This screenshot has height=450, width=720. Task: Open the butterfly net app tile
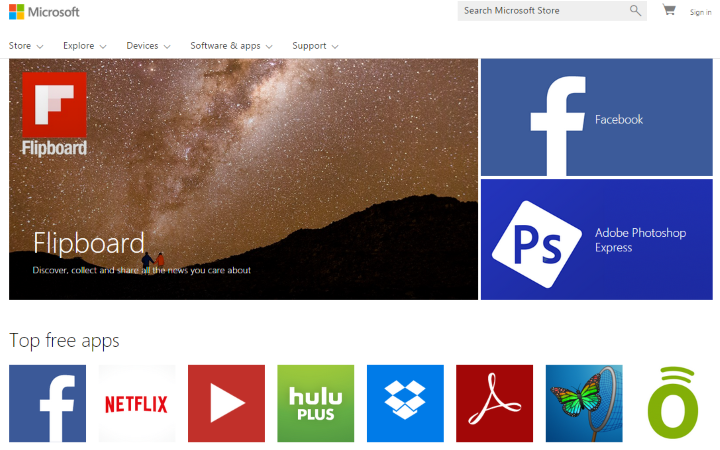click(x=584, y=403)
